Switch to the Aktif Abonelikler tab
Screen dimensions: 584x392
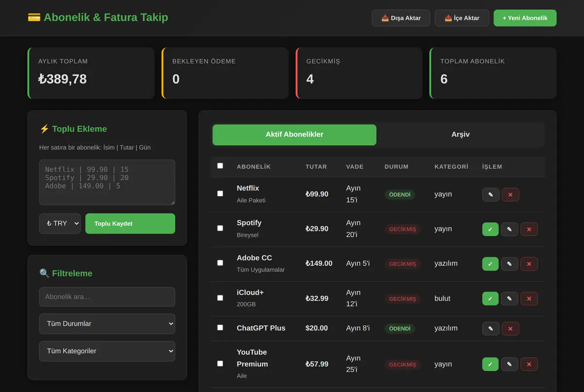(x=294, y=135)
